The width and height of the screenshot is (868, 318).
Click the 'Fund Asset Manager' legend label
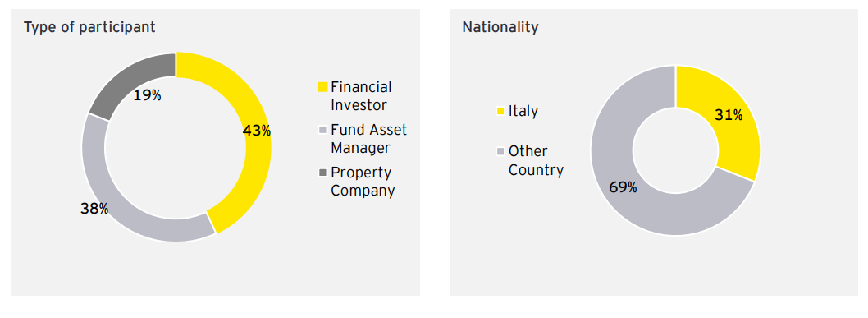[x=368, y=139]
